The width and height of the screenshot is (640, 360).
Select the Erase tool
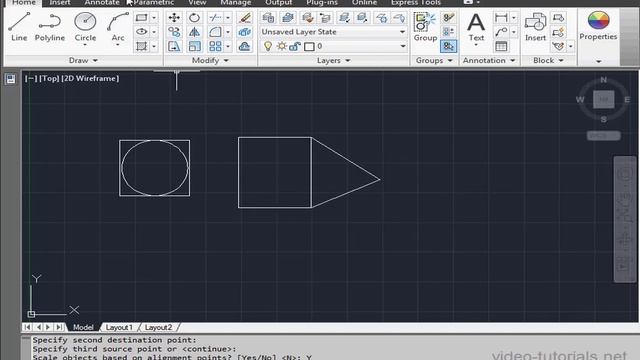[x=244, y=18]
